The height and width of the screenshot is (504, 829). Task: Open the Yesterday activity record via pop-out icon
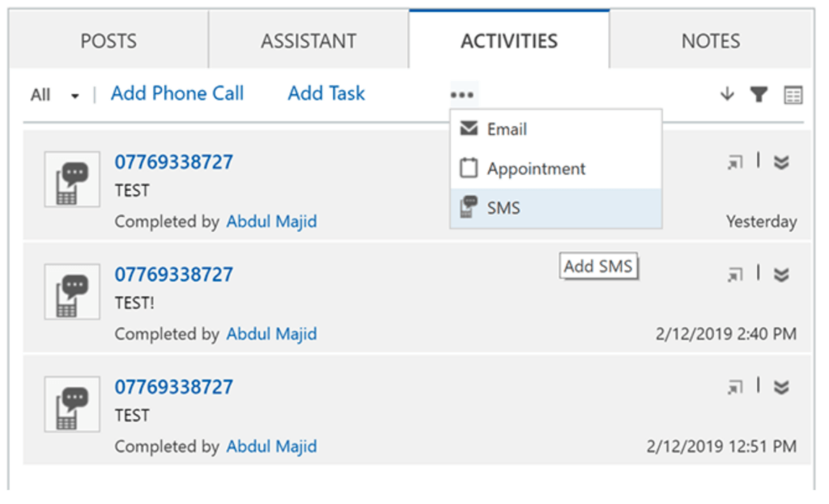(x=734, y=163)
